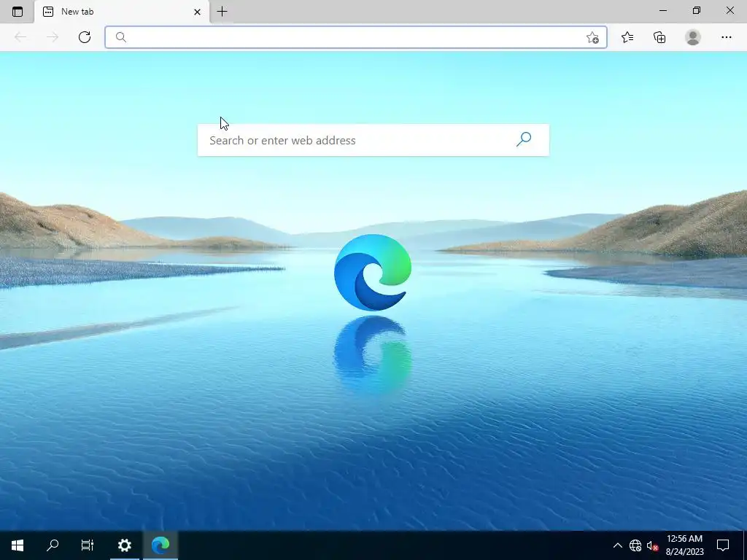Open the user profile menu
747x560 pixels.
tap(693, 37)
